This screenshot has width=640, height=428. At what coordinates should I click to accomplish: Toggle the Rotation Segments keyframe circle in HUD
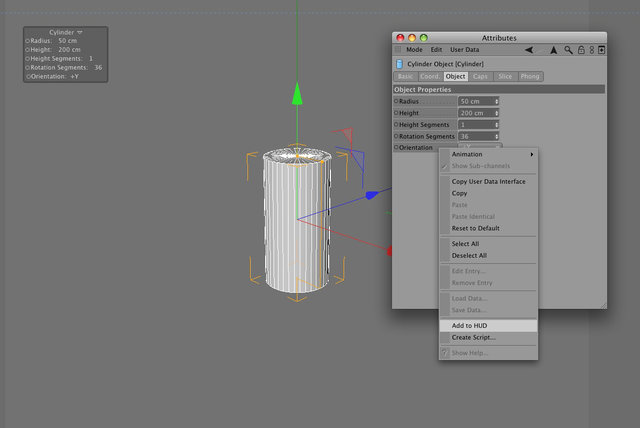click(28, 68)
